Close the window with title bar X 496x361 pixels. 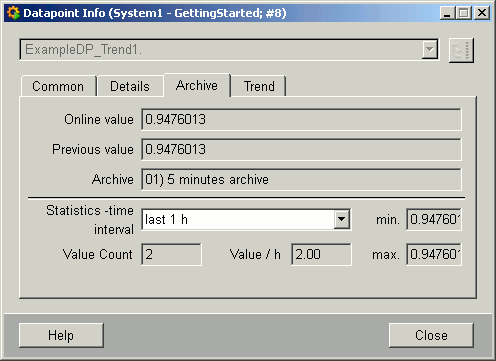pos(482,13)
